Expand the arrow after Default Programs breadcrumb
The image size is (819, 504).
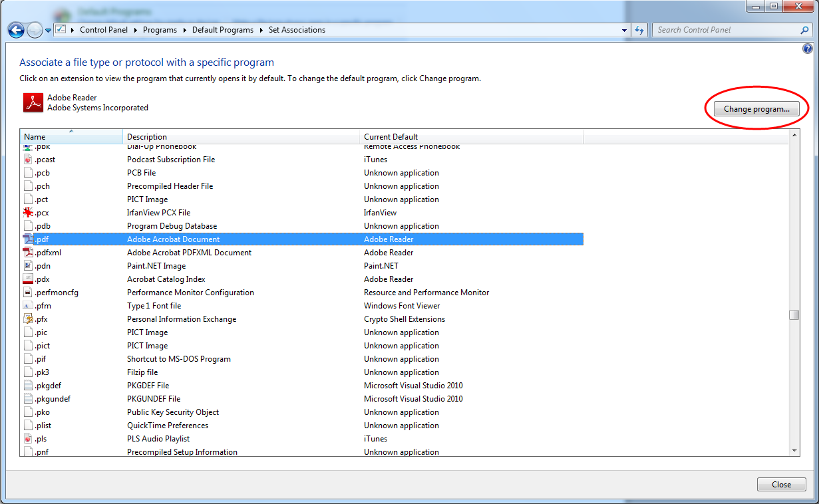(x=261, y=30)
